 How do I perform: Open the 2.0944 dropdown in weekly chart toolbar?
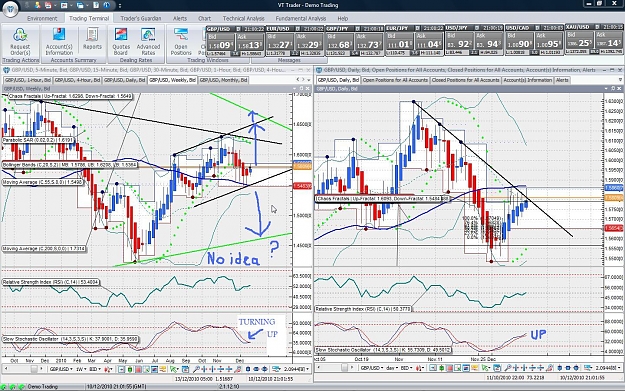tap(297, 369)
